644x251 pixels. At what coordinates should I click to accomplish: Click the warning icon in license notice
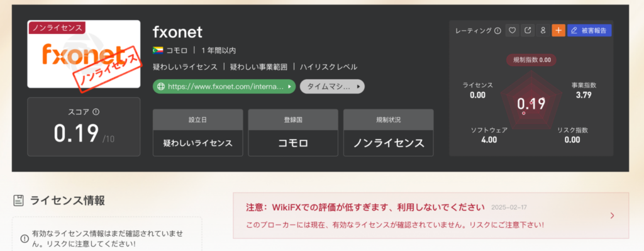pyautogui.click(x=25, y=238)
